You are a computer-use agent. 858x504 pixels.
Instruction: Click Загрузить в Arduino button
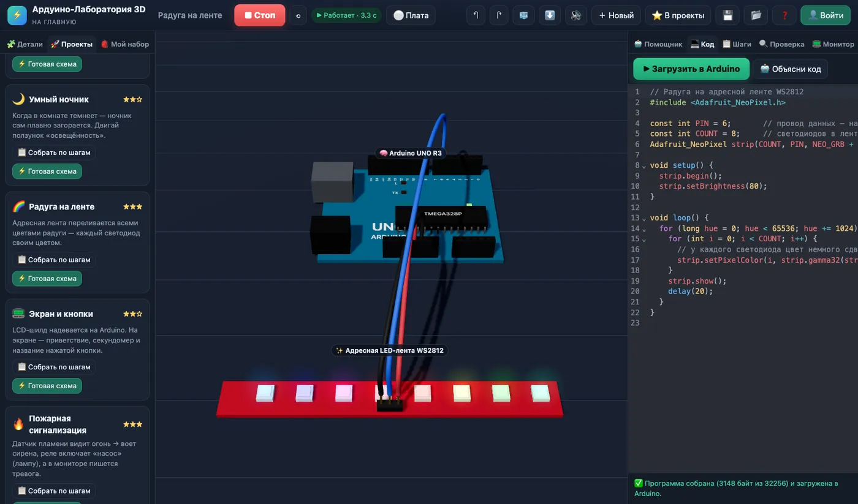click(691, 69)
